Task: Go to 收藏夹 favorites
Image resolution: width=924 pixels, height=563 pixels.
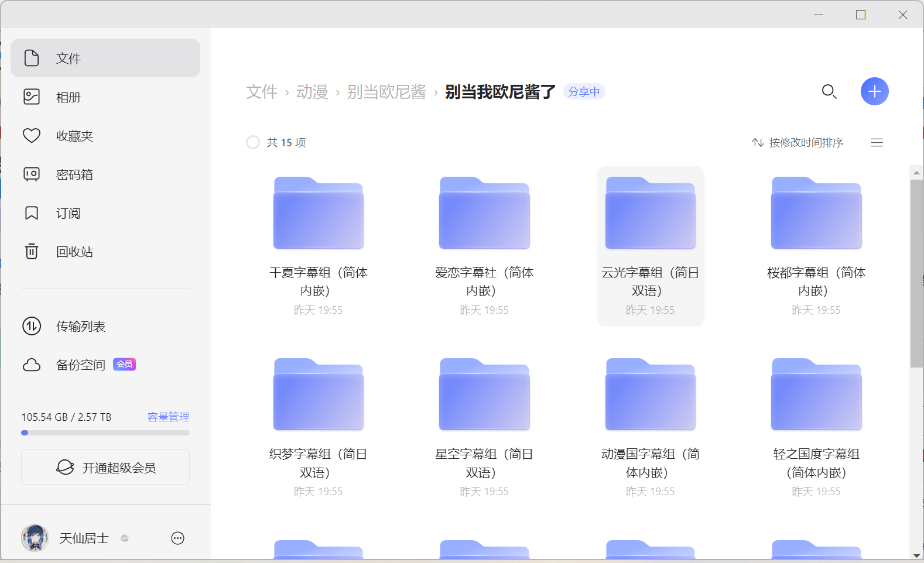Action: (x=105, y=135)
